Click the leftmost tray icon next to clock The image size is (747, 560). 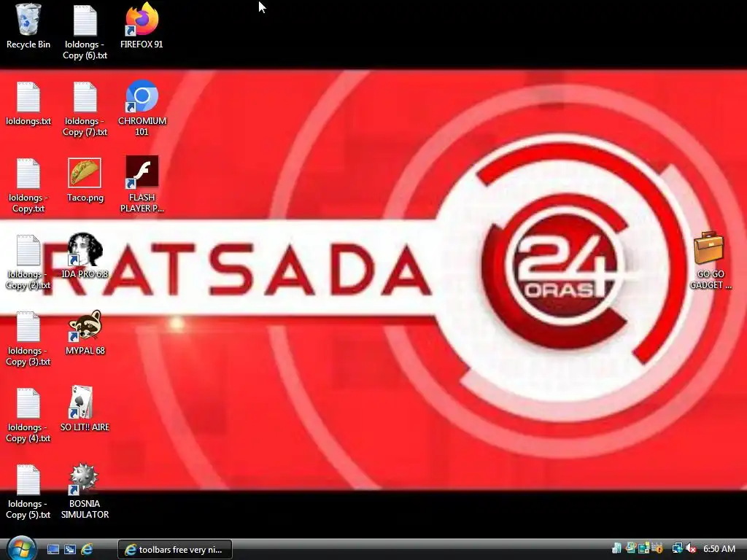616,548
